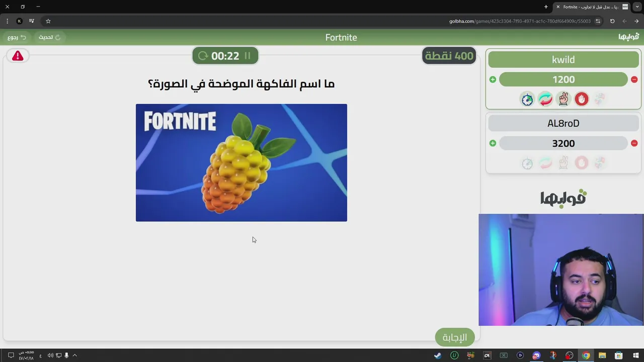Reset the timer with the circular arrow

pyautogui.click(x=203, y=56)
